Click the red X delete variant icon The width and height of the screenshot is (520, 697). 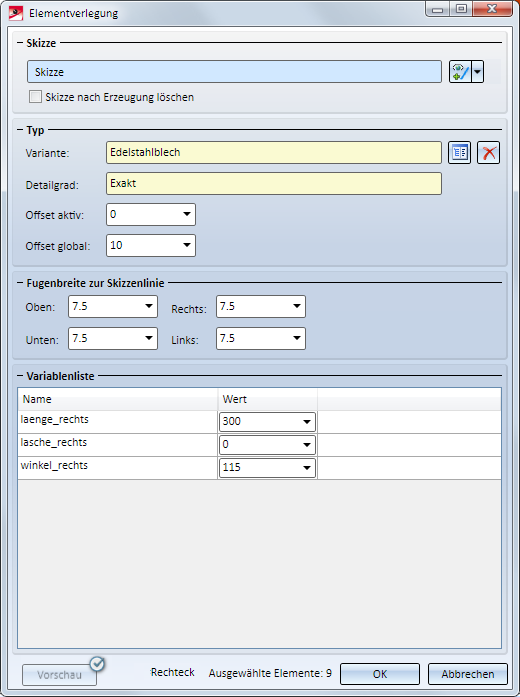pyautogui.click(x=488, y=153)
